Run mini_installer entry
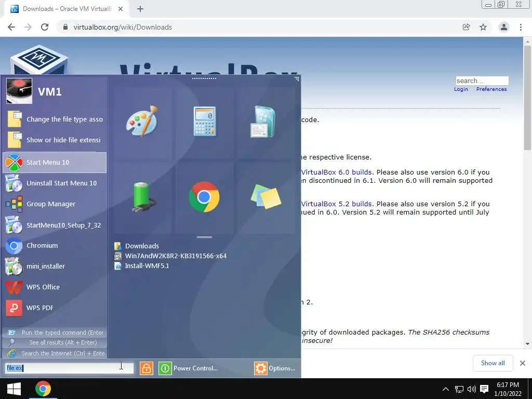Screen dimensions: 532x399 pos(55,267)
